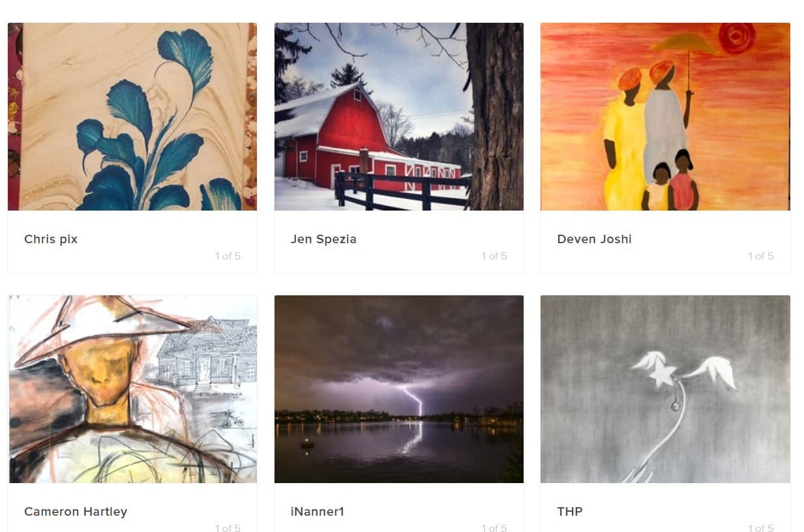Click the red sun in Deven Joshi's painting
This screenshot has height=532, width=804.
coord(737,37)
